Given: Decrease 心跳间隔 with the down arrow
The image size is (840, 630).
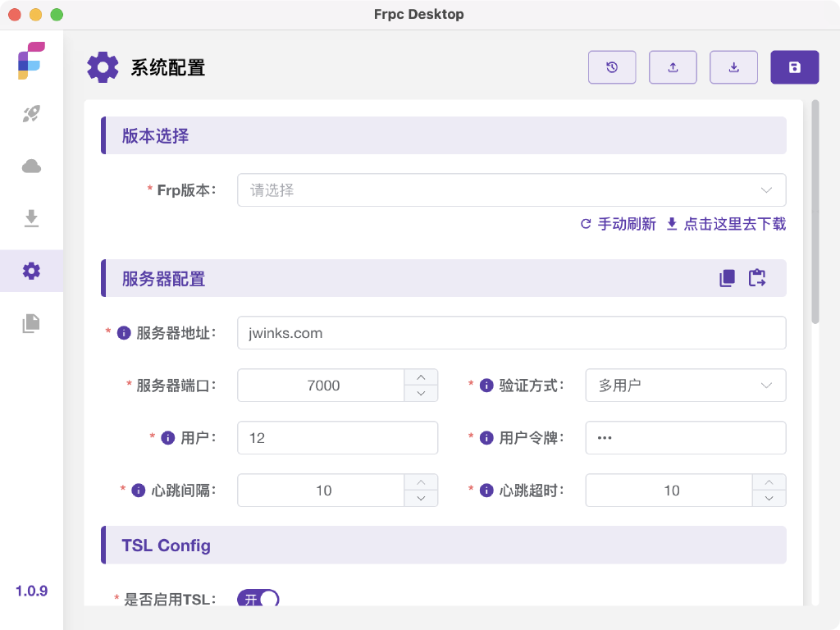Looking at the screenshot, I should pos(421,497).
